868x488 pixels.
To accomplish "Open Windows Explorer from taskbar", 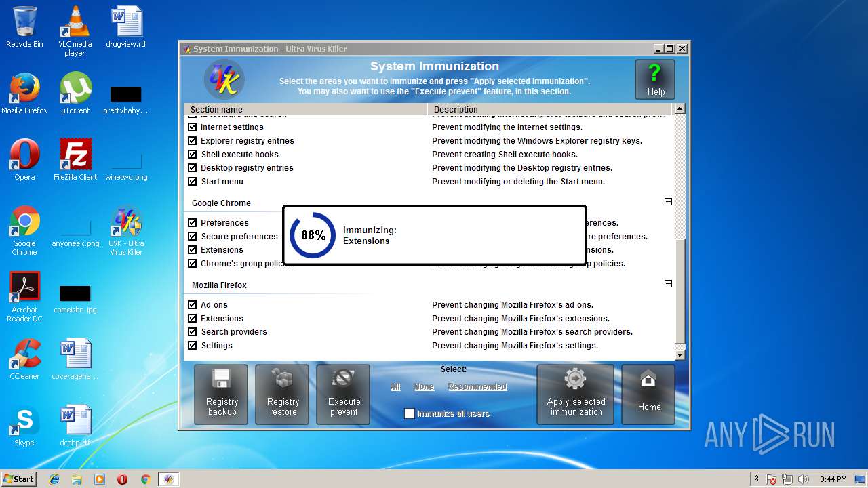I will click(77, 479).
